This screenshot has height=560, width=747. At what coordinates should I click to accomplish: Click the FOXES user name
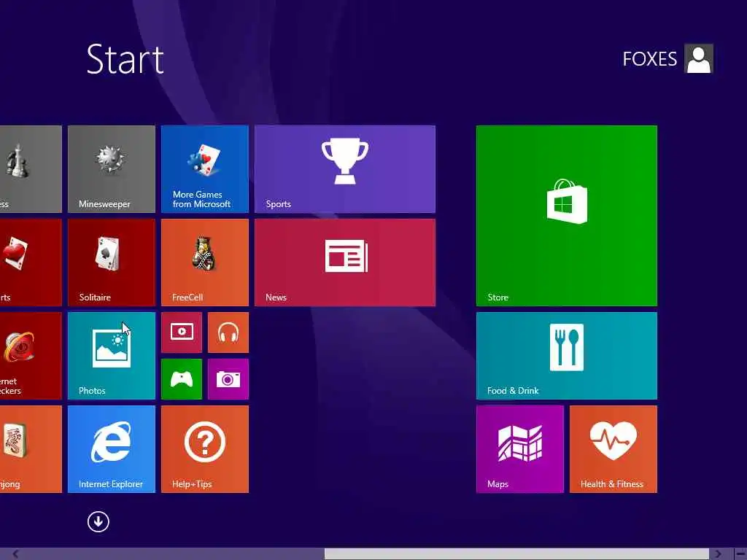point(650,59)
